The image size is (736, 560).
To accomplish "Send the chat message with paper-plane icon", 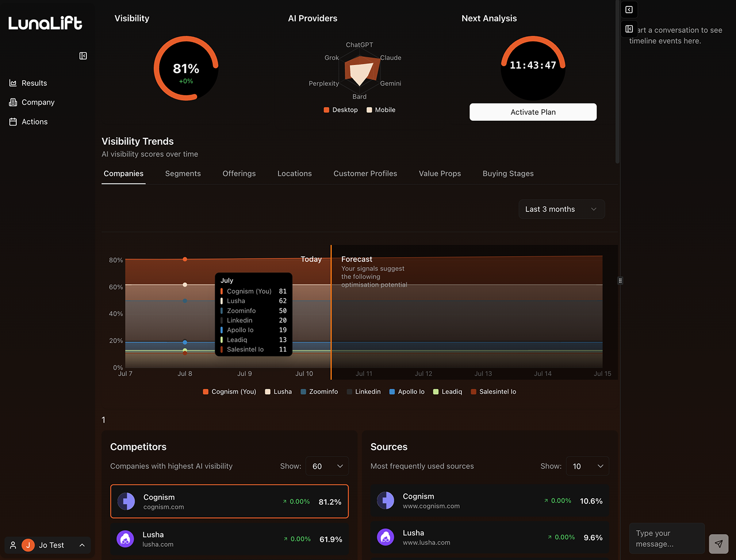I will click(x=718, y=544).
